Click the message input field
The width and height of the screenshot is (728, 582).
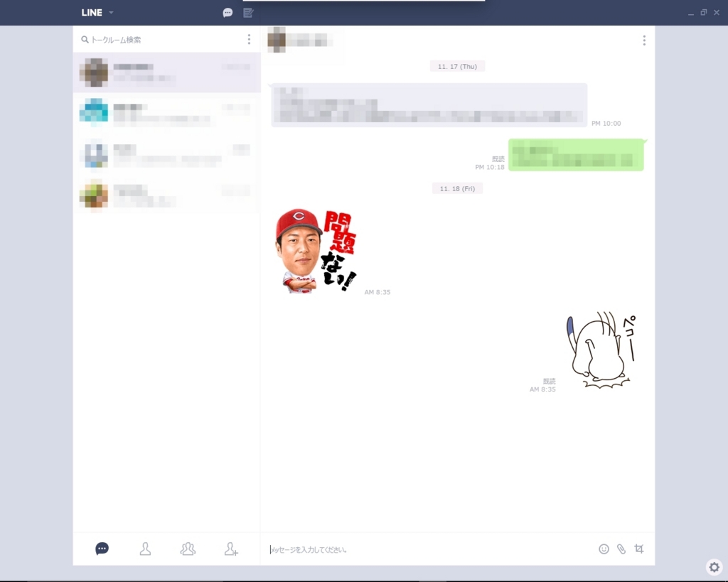point(427,549)
